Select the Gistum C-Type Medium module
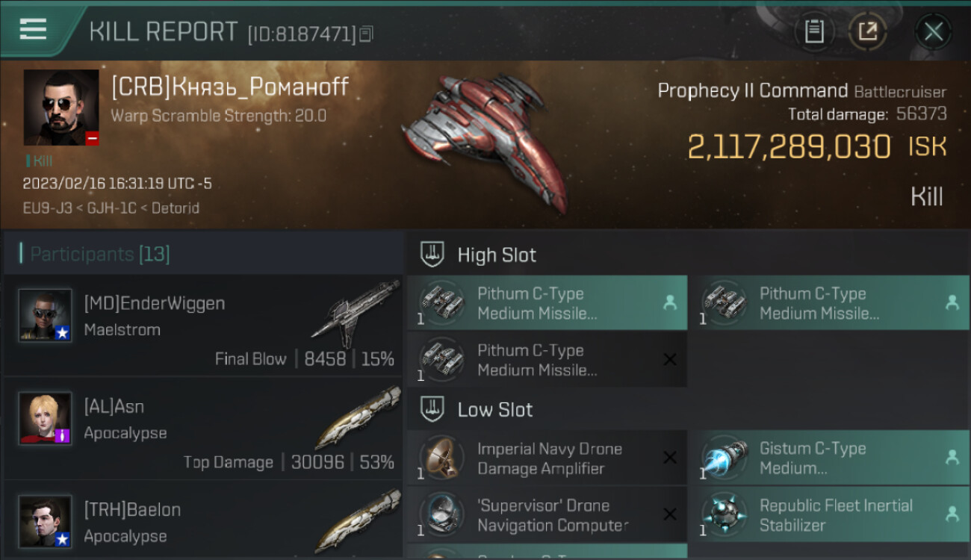The height and width of the screenshot is (560, 971). [x=829, y=458]
